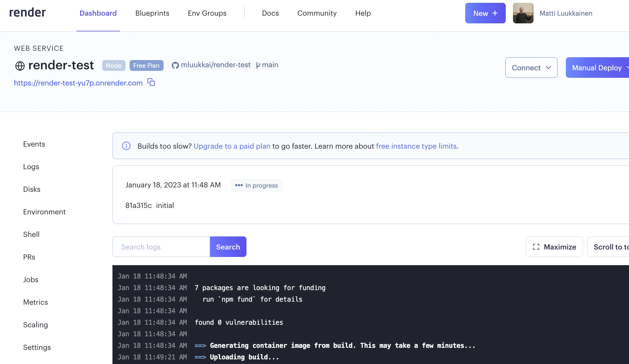629x364 pixels.
Task: Click the Search logs button
Action: (x=228, y=247)
